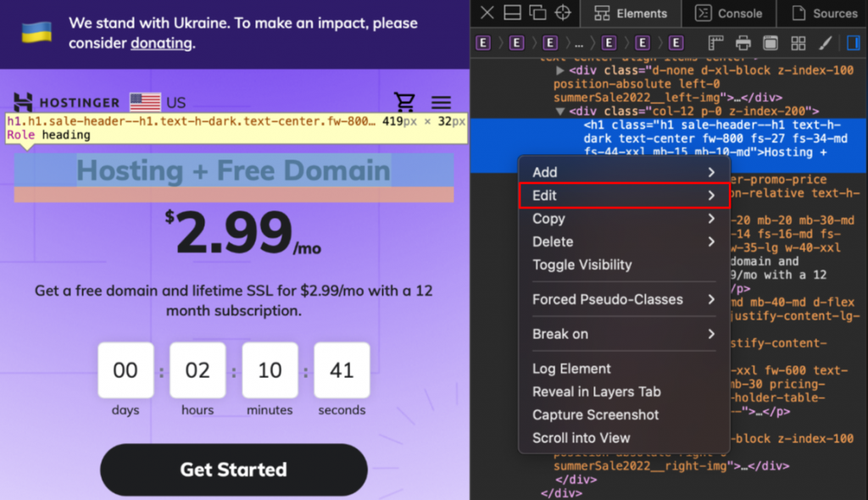Image resolution: width=868 pixels, height=500 pixels.
Task: Open the grid overlays icon
Action: 798,42
